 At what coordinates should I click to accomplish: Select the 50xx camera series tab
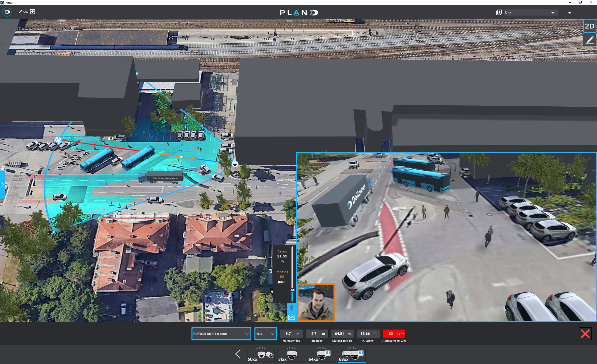[260, 355]
